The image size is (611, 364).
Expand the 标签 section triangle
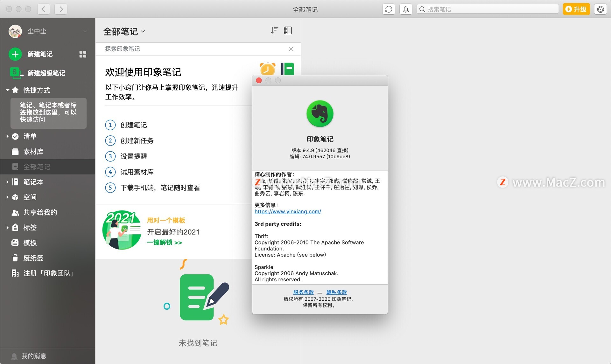pyautogui.click(x=7, y=228)
